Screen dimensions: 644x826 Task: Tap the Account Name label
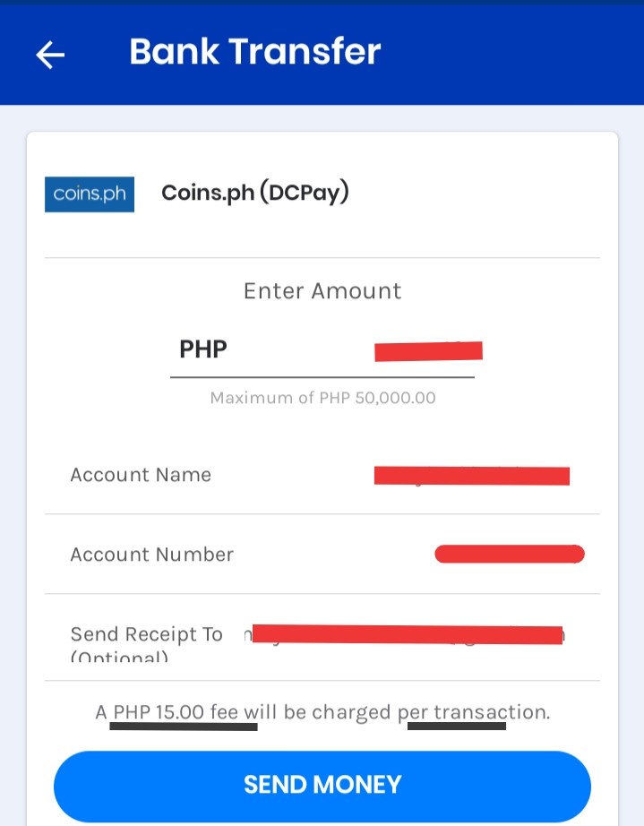141,475
